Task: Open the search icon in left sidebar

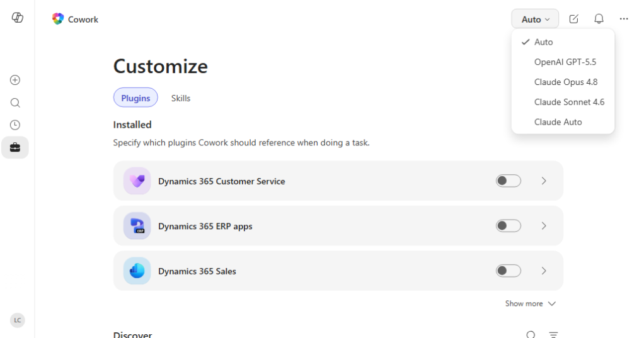Action: click(x=15, y=103)
